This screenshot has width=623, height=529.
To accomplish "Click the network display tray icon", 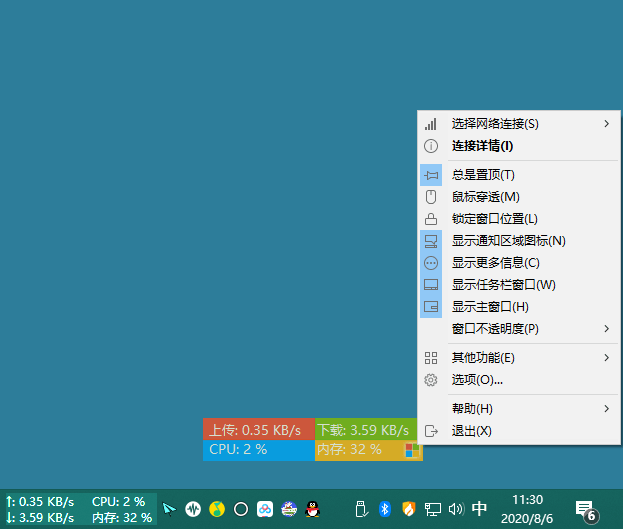I will click(433, 508).
